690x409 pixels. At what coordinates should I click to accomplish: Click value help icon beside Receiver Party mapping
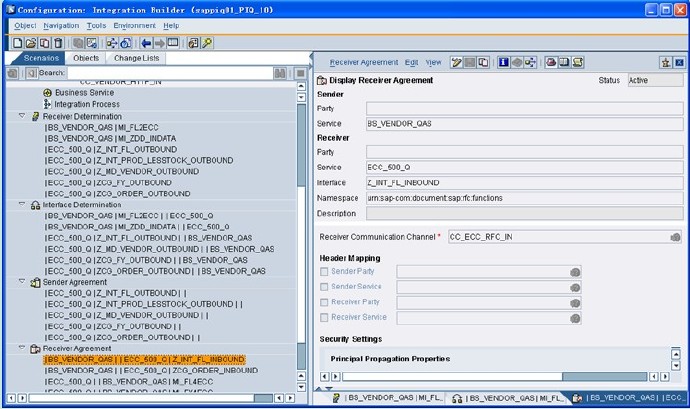[x=575, y=303]
